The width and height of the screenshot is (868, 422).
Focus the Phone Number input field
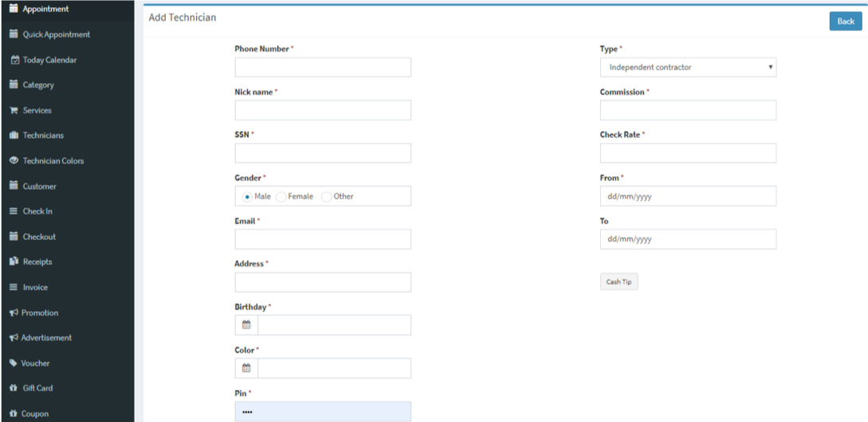323,67
